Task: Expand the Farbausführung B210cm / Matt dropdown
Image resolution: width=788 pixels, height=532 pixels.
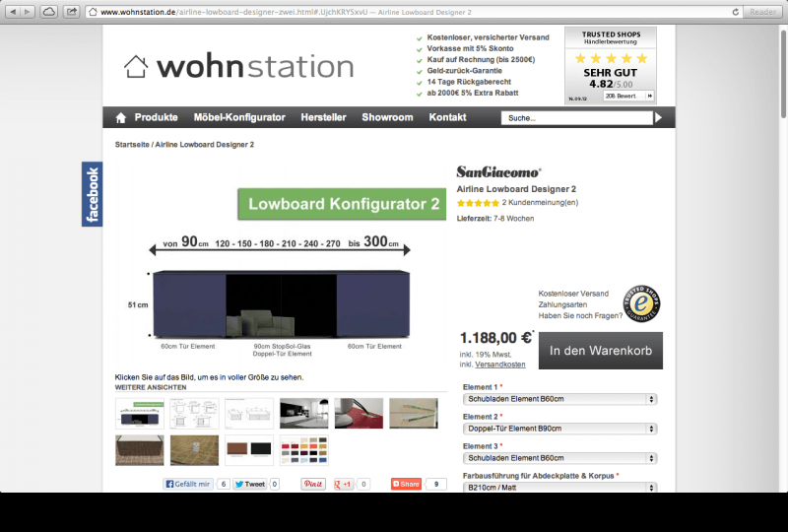Action: point(559,487)
